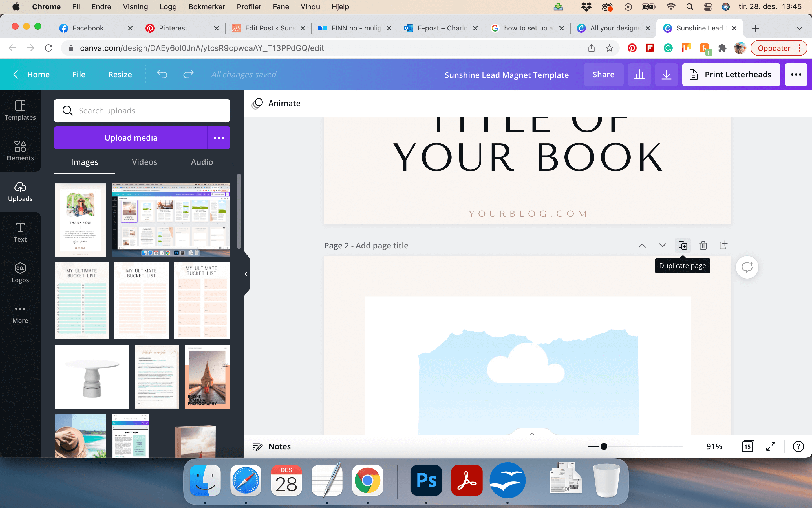
Task: Open Chrome tab search dropdown arrow
Action: click(800, 28)
